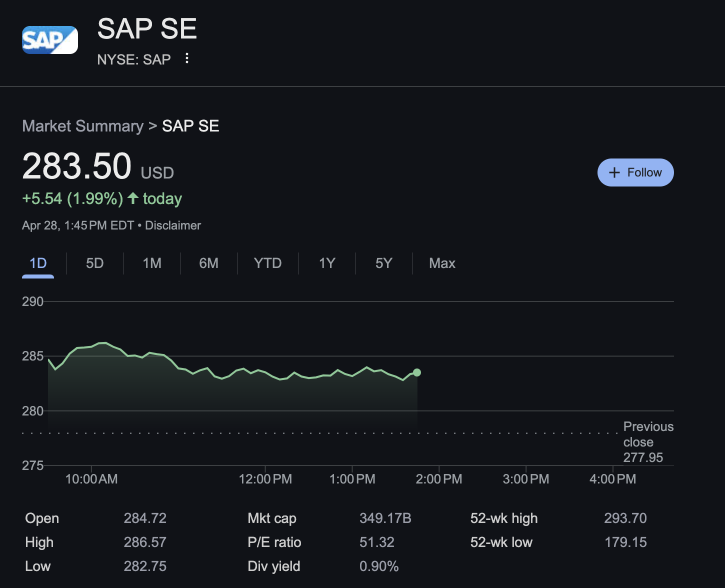Image resolution: width=725 pixels, height=588 pixels.
Task: Show the Max chart range
Action: (442, 263)
